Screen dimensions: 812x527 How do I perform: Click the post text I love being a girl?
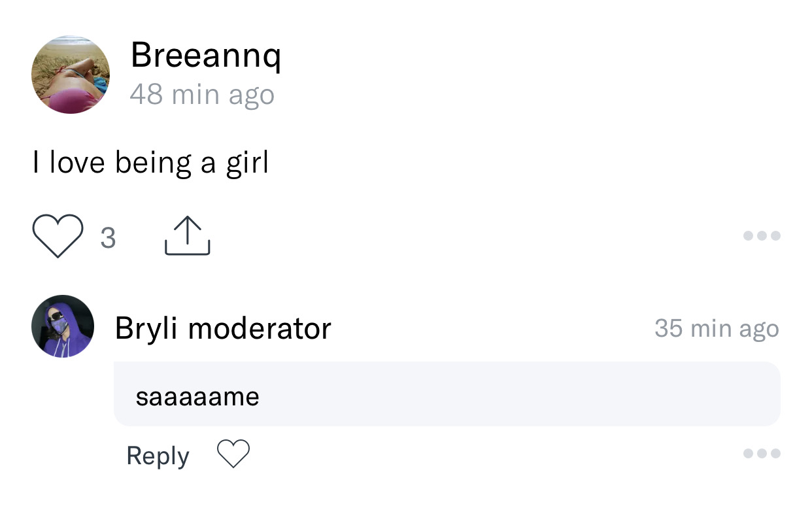(150, 163)
